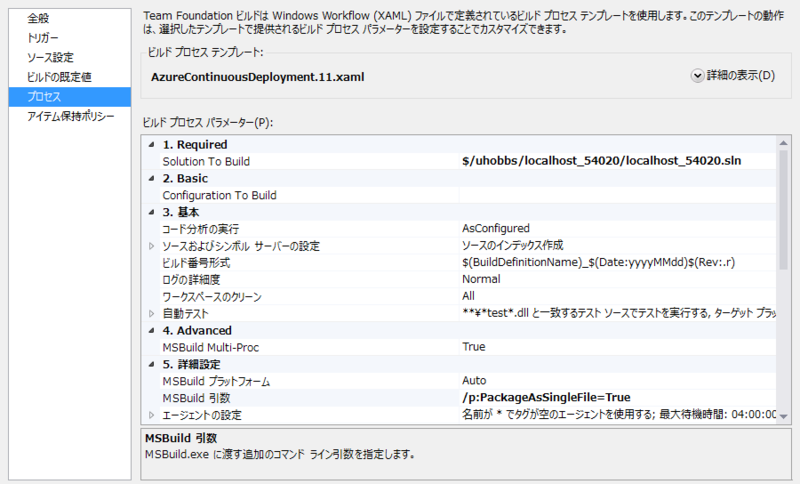800x484 pixels.
Task: Collapse the 2. Basic section
Action: (152, 179)
